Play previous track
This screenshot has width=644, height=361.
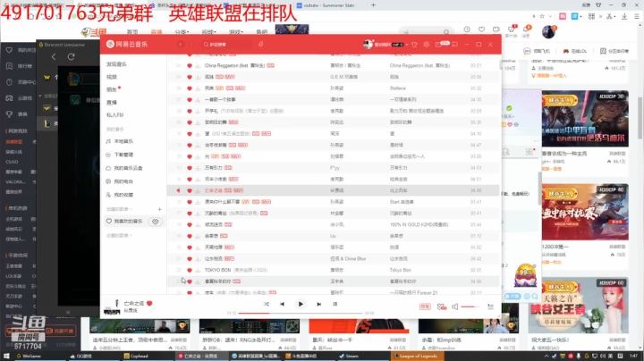pos(282,304)
